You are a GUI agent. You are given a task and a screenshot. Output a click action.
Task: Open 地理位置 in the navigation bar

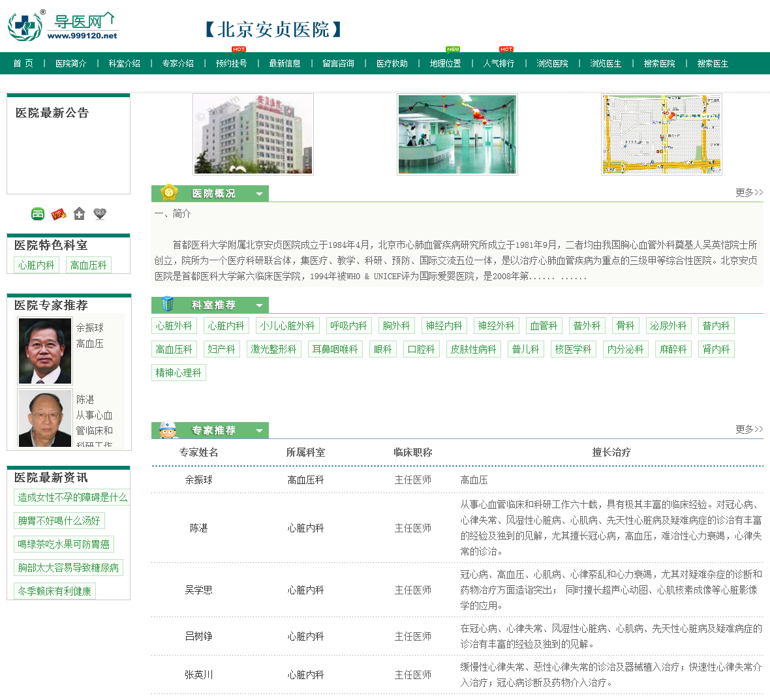tap(446, 63)
